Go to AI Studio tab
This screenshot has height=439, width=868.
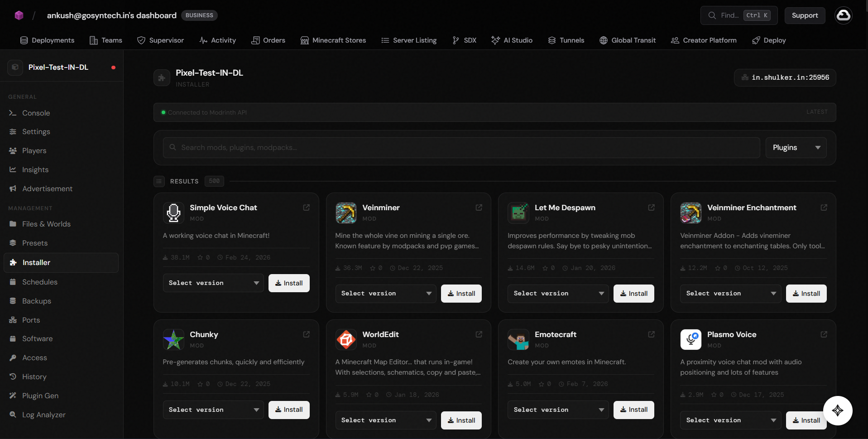[x=512, y=40]
